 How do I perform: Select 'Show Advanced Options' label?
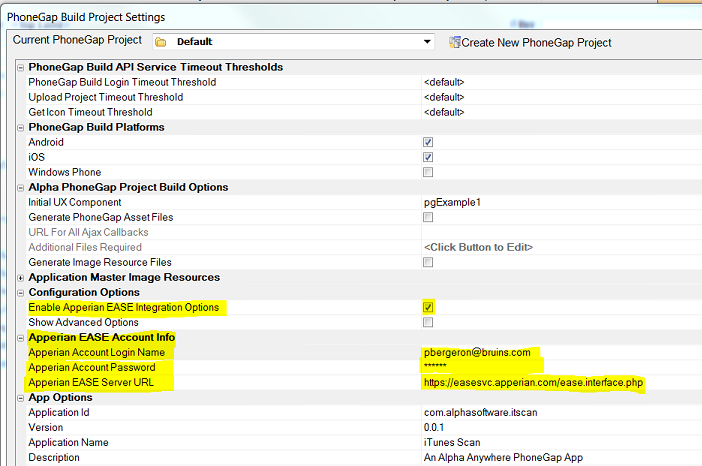[83, 322]
